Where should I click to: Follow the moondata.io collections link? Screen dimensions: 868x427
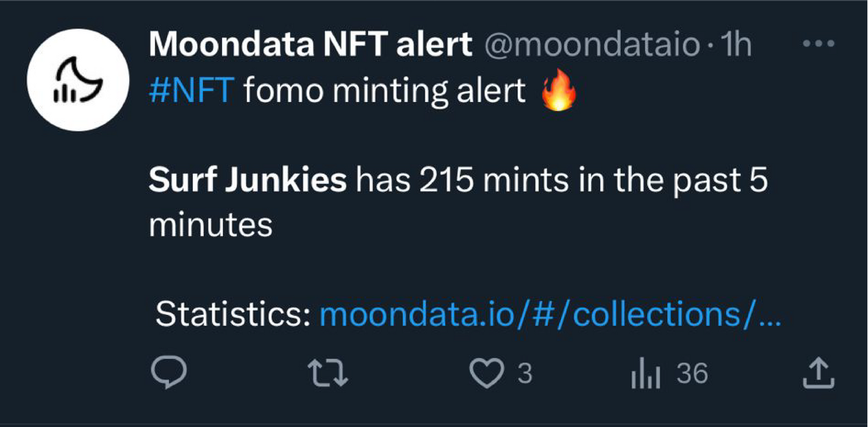click(549, 314)
